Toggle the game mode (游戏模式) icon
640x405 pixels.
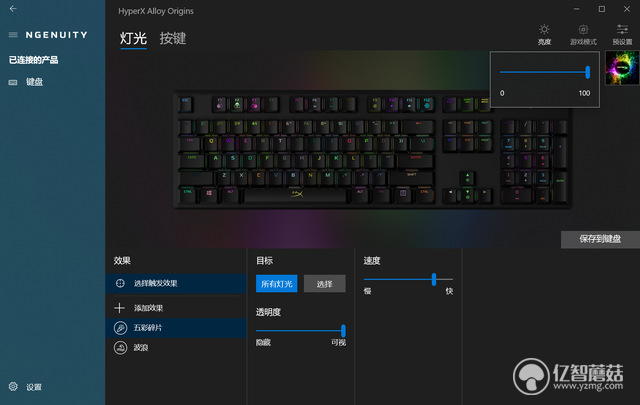click(583, 30)
